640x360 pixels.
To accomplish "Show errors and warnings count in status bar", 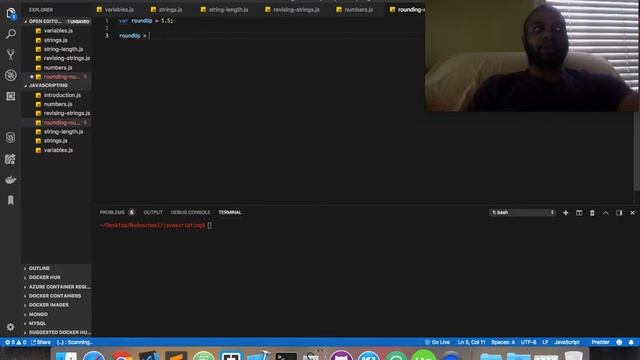I will coord(16,342).
